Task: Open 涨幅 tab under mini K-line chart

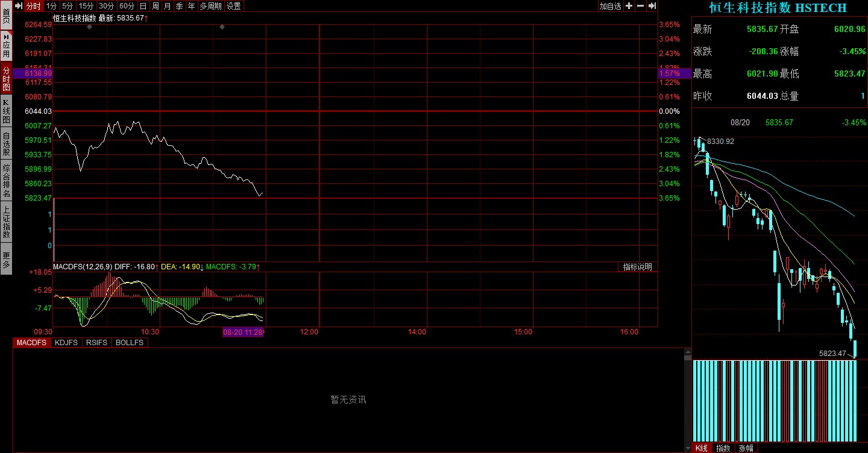Action: coord(746,448)
